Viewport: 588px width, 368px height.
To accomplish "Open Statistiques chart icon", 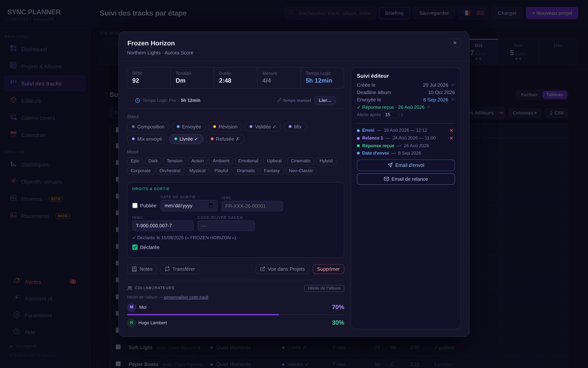I will [13, 164].
